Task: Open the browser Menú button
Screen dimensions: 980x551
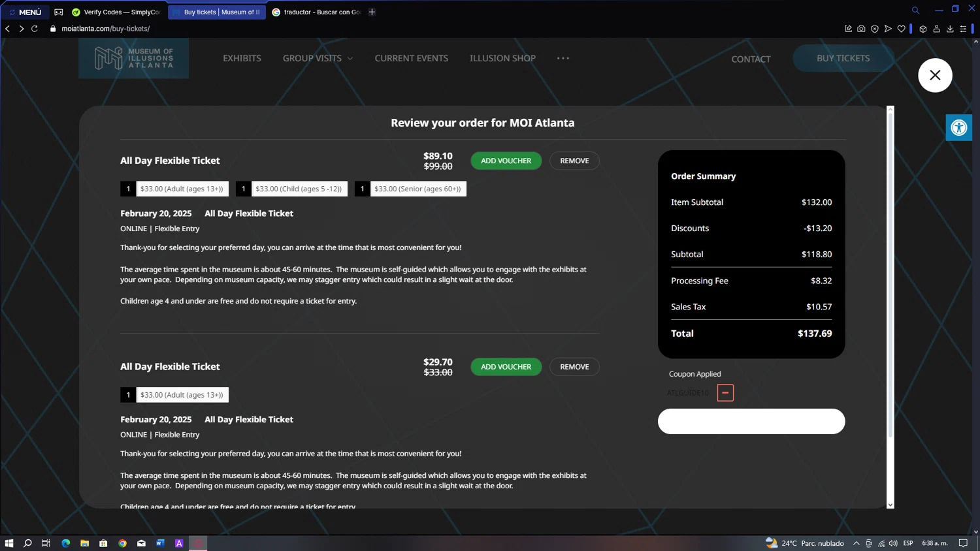Action: pyautogui.click(x=26, y=12)
